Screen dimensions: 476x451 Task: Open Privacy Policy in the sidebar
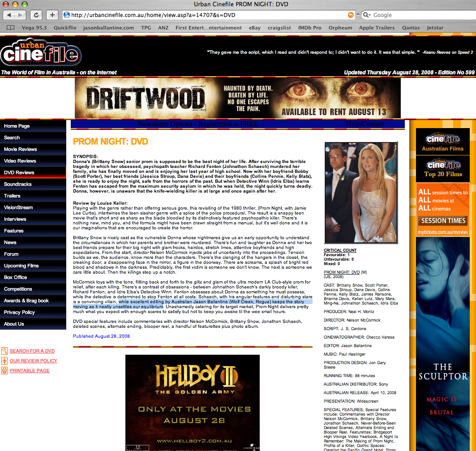click(33, 312)
